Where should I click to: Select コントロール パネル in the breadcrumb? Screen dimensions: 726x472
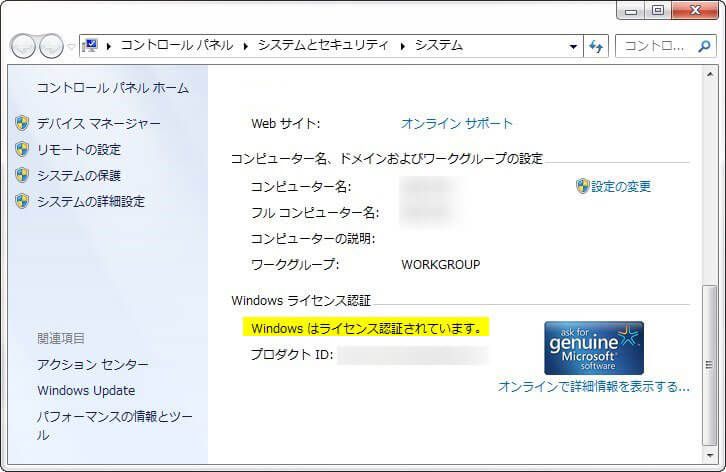176,45
